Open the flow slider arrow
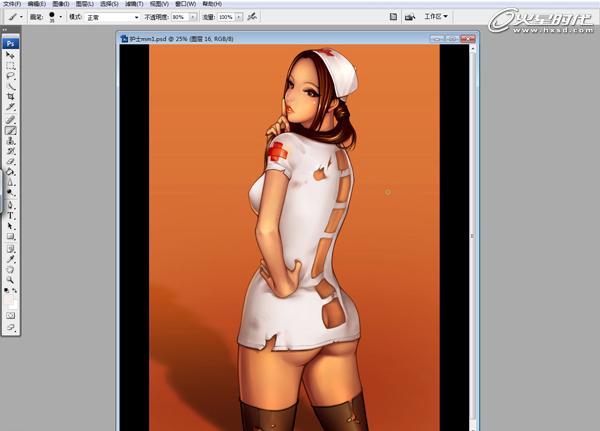600x431 pixels. click(239, 17)
